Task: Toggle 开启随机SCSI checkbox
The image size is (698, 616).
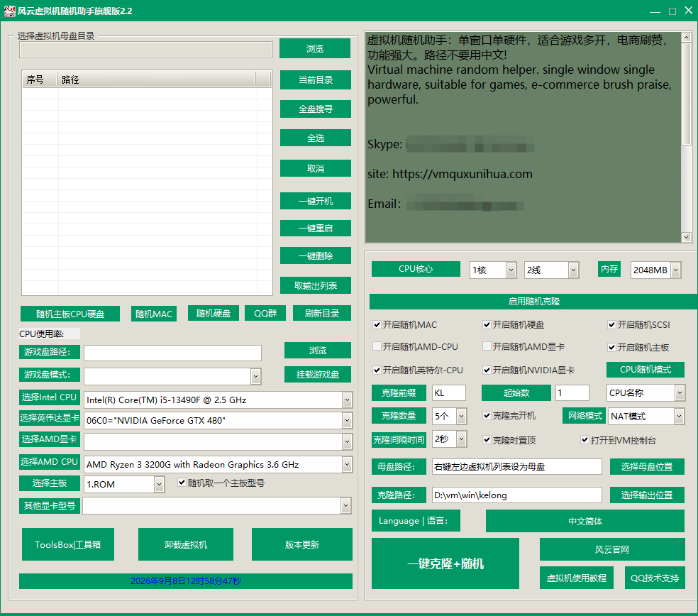Action: point(611,325)
